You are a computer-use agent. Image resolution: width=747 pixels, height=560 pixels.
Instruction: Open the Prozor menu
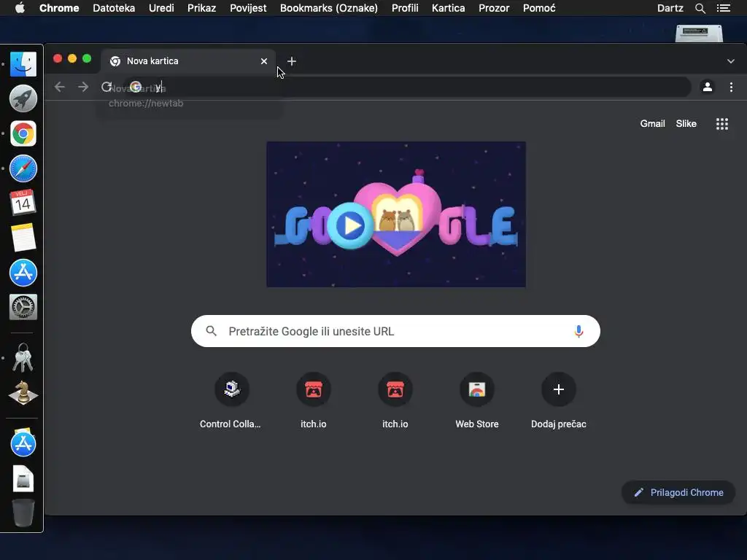click(494, 8)
